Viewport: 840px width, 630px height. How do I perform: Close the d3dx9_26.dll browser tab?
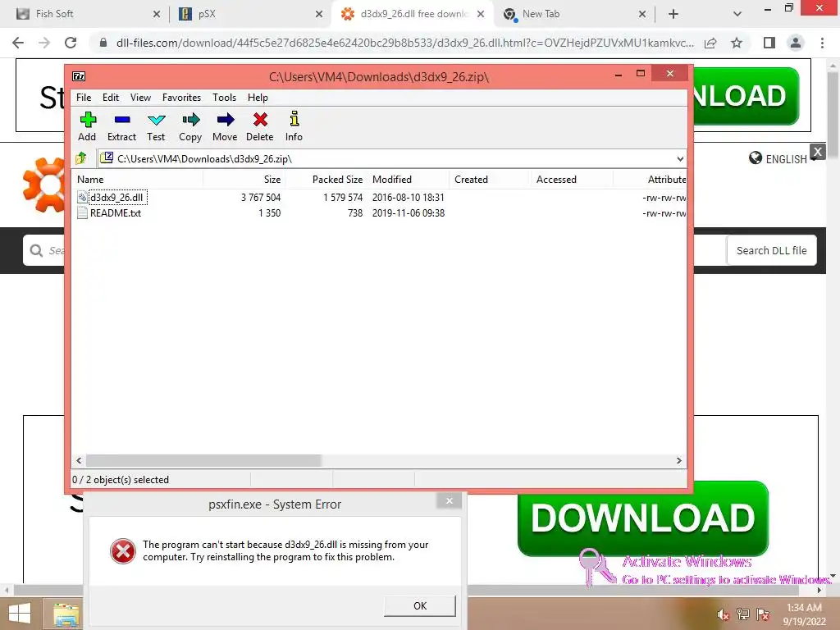481,14
